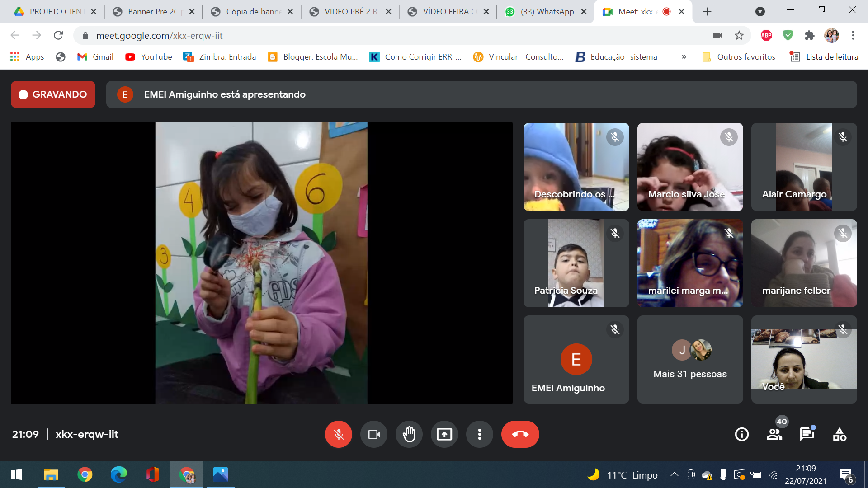
Task: Open the meeting details info icon
Action: point(741,434)
